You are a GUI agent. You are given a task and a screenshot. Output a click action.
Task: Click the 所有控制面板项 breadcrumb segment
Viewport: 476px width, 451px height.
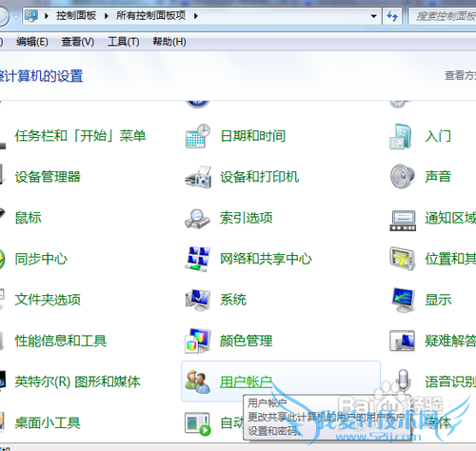(x=150, y=15)
